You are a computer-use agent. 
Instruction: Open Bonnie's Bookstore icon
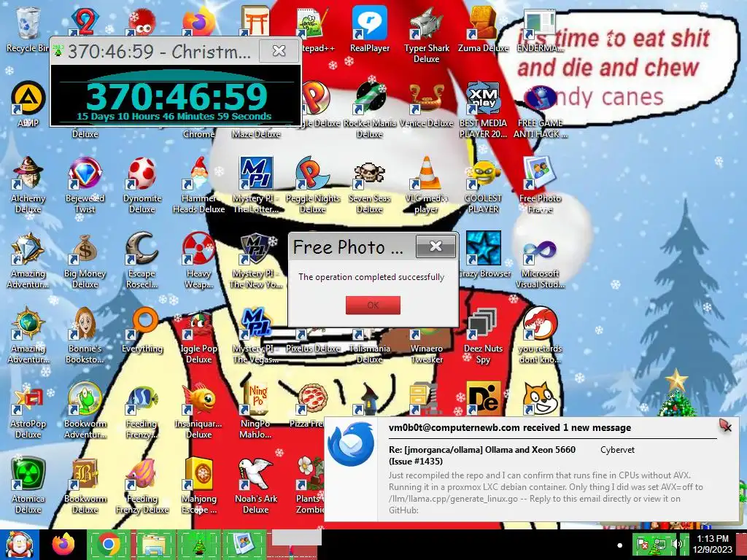(x=85, y=335)
